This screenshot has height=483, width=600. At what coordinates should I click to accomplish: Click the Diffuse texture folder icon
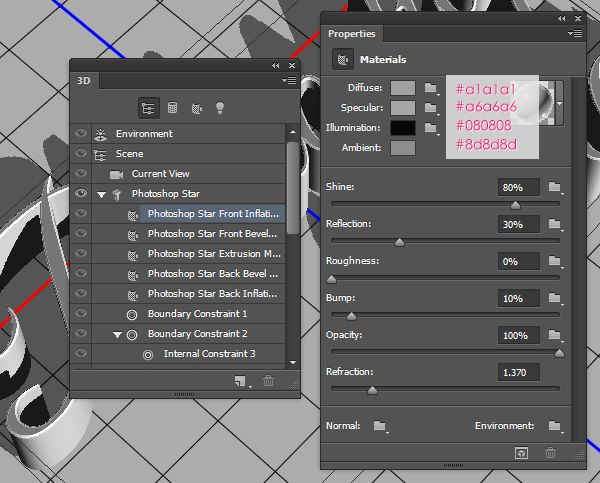coord(431,88)
